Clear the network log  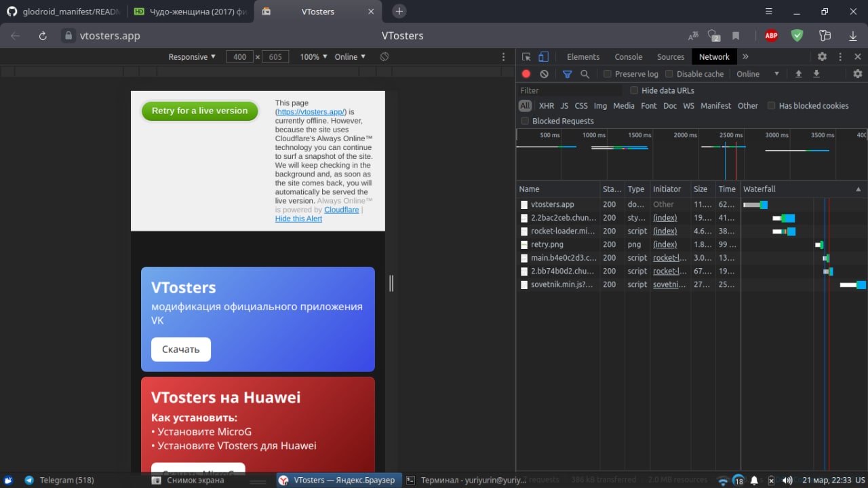pyautogui.click(x=544, y=74)
